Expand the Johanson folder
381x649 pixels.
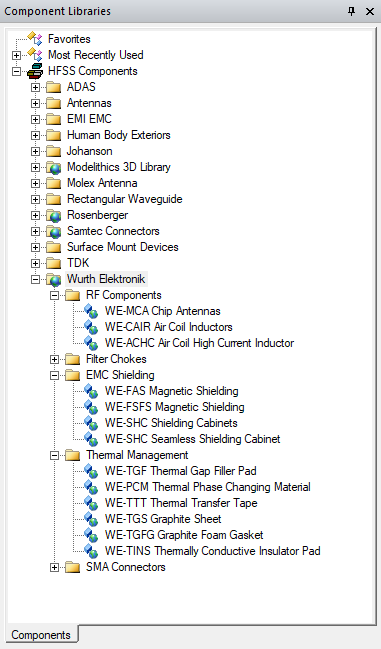coord(35,151)
